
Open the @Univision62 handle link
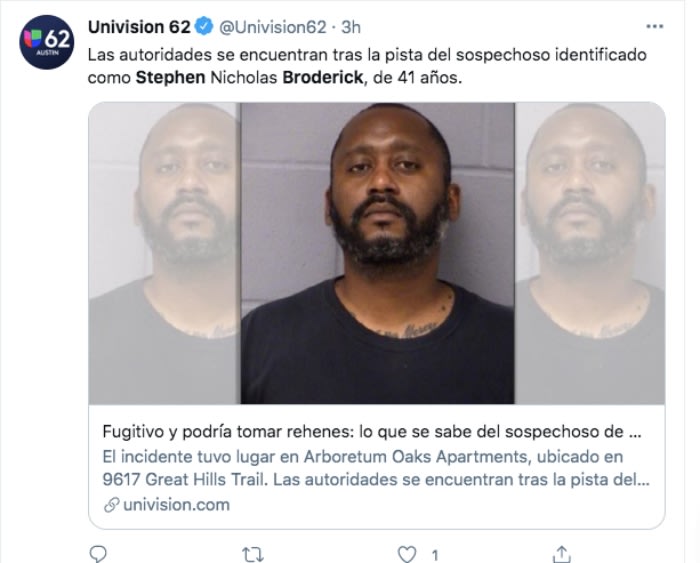pyautogui.click(x=273, y=27)
